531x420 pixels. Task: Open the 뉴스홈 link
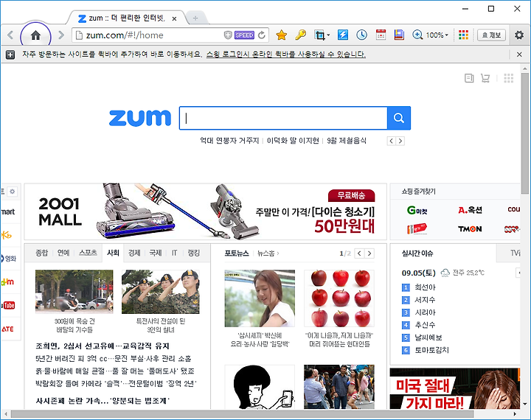(x=268, y=253)
